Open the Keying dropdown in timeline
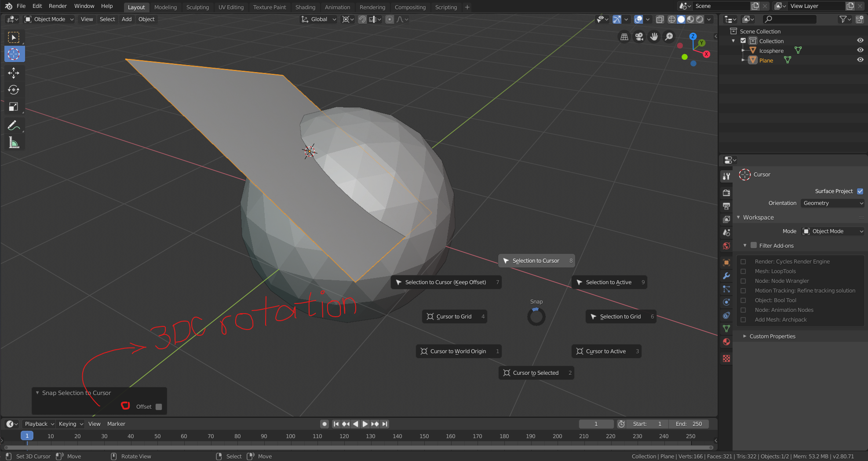 (x=70, y=424)
